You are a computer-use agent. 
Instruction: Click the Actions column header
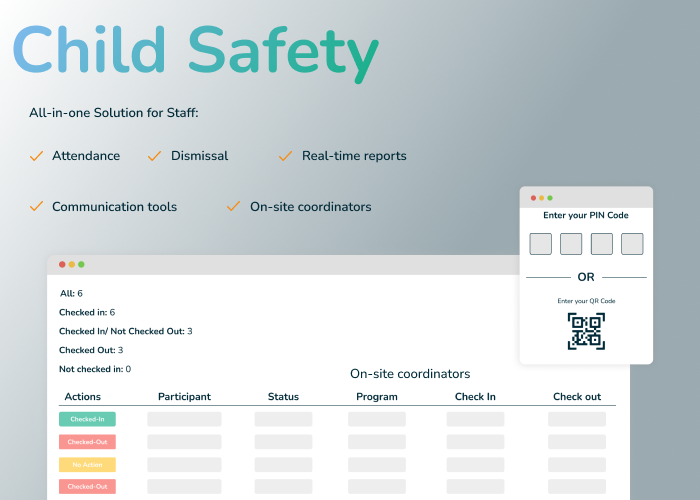tap(83, 396)
